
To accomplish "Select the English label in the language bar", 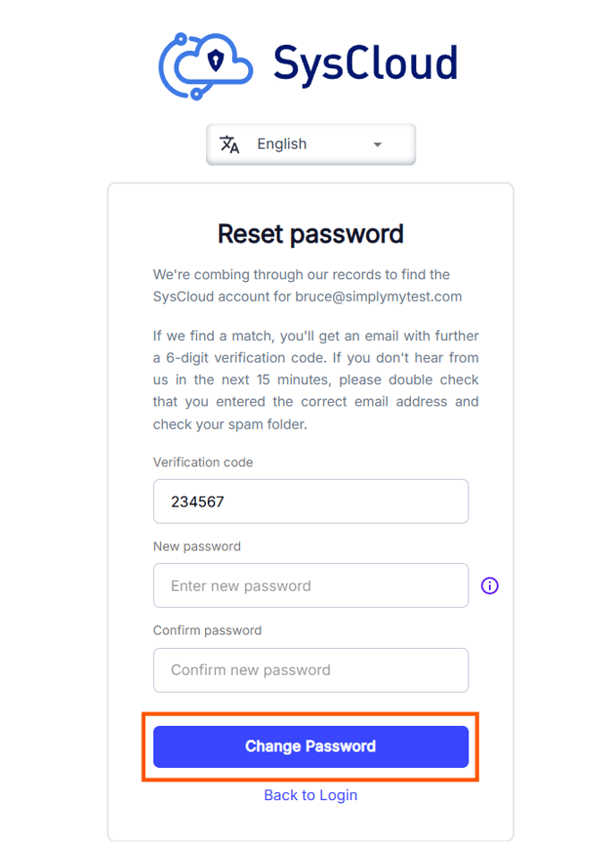I will click(x=281, y=144).
